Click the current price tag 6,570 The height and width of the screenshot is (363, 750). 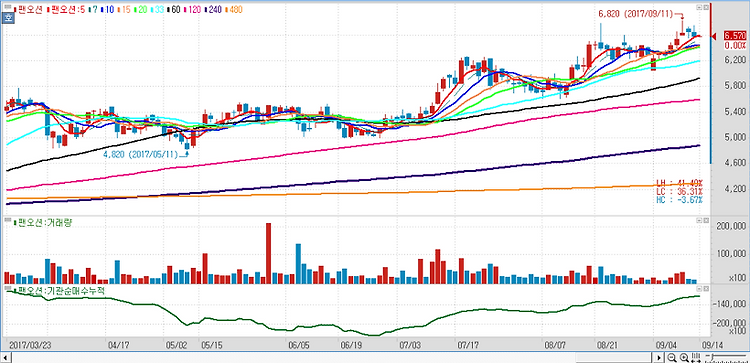click(735, 36)
